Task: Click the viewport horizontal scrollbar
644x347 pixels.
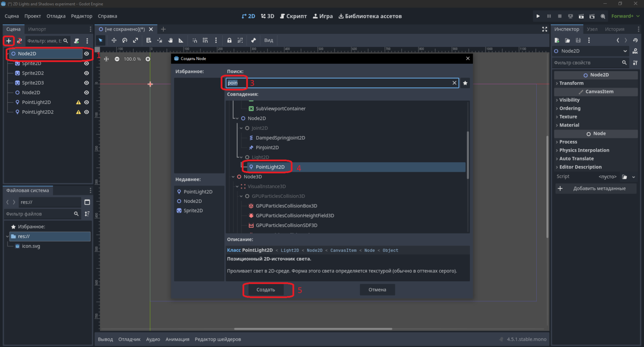Action: click(x=313, y=329)
